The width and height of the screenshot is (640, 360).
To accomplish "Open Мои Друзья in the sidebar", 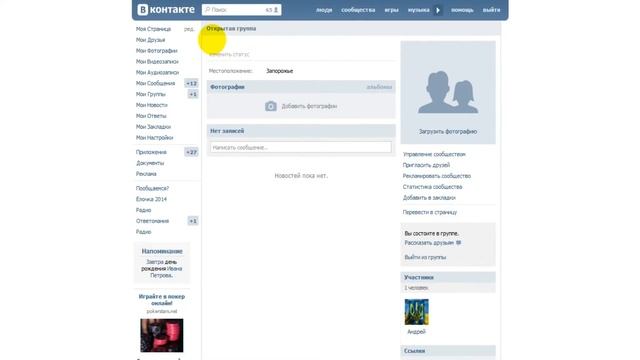I will [151, 40].
